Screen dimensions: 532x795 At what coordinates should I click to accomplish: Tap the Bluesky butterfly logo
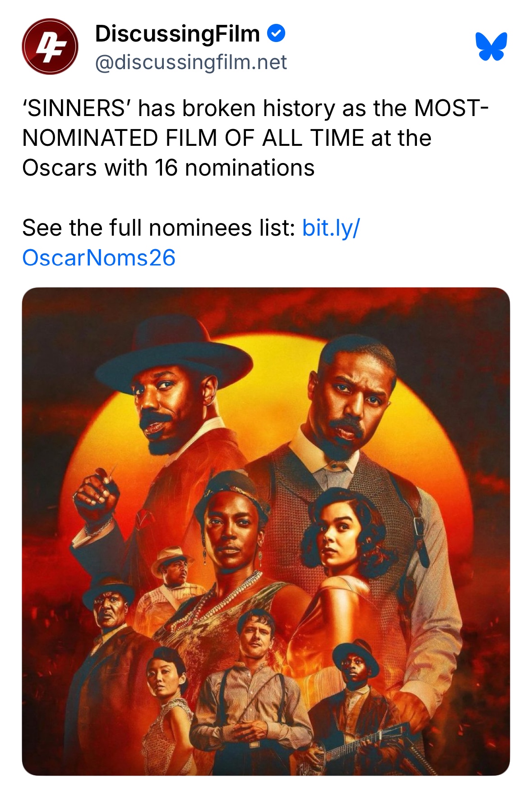point(491,46)
